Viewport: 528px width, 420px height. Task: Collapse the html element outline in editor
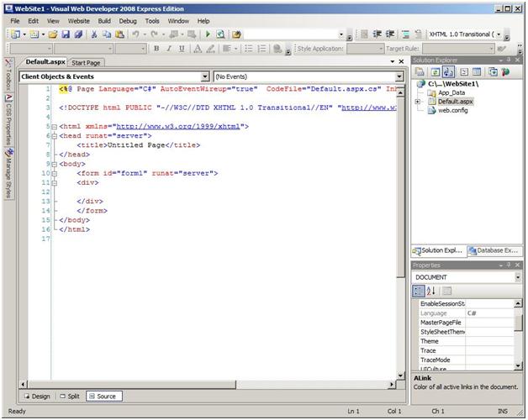(x=53, y=126)
